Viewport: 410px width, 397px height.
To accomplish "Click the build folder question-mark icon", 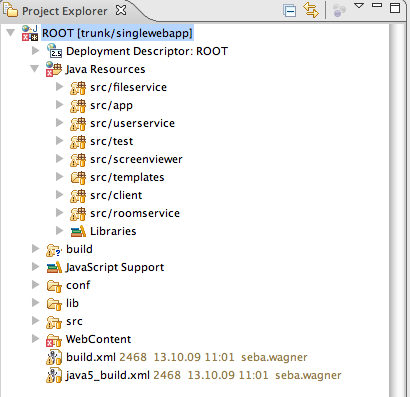I will tap(54, 250).
